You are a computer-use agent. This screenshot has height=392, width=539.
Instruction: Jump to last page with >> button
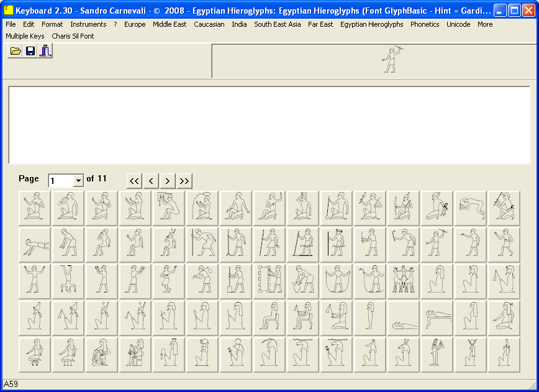(184, 181)
